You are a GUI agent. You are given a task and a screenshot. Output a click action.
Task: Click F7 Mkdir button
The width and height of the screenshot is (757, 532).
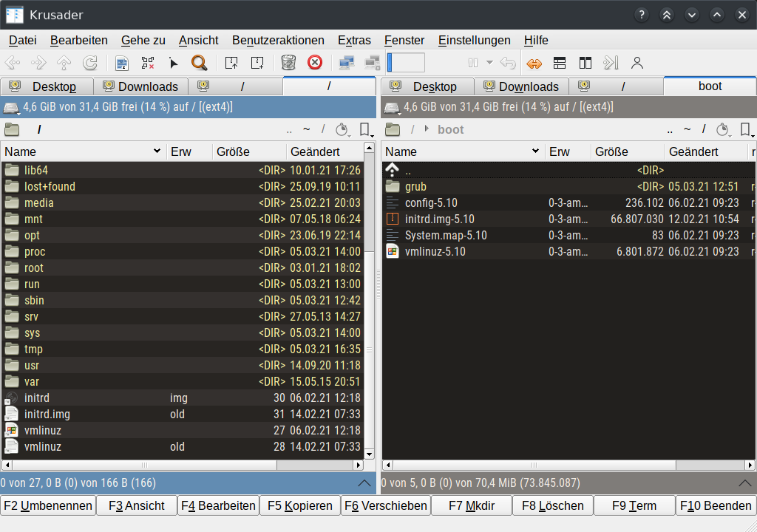472,505
